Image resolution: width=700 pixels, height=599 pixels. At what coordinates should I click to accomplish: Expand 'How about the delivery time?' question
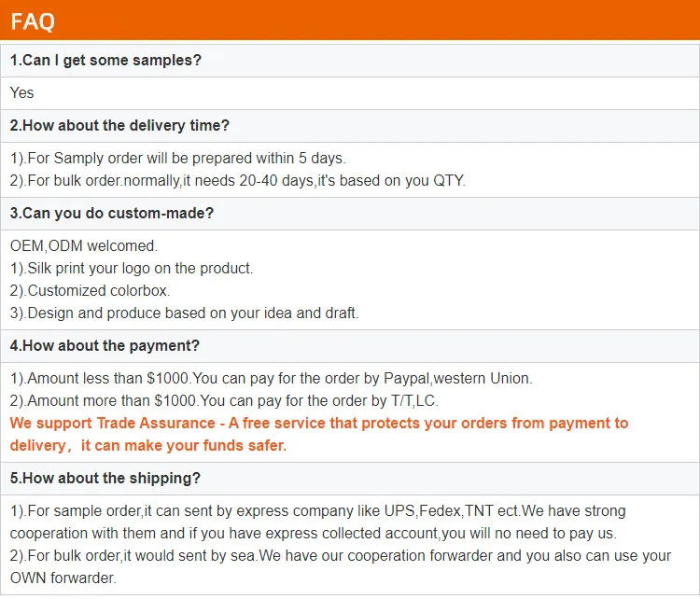click(x=119, y=126)
